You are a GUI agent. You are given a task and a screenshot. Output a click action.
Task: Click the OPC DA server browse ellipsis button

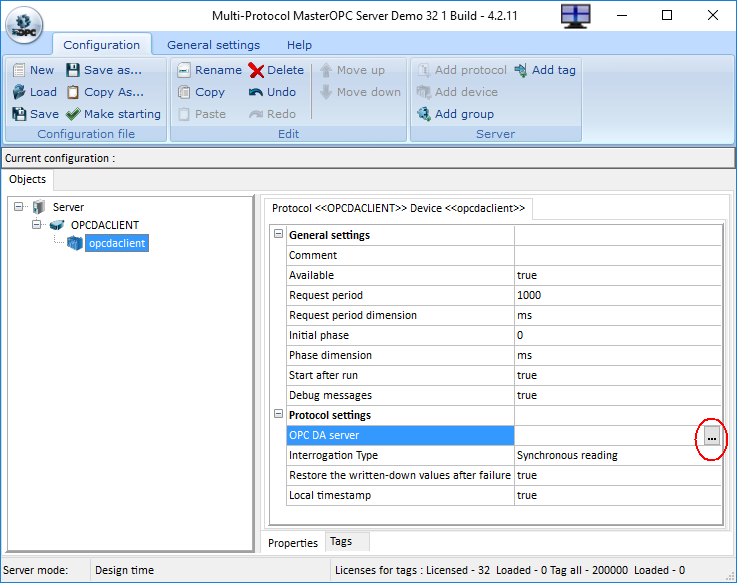[712, 438]
